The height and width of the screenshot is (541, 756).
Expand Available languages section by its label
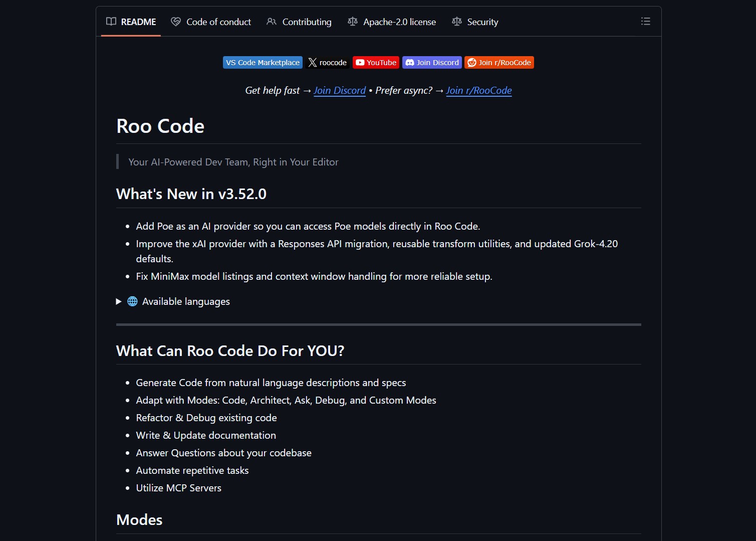(186, 301)
